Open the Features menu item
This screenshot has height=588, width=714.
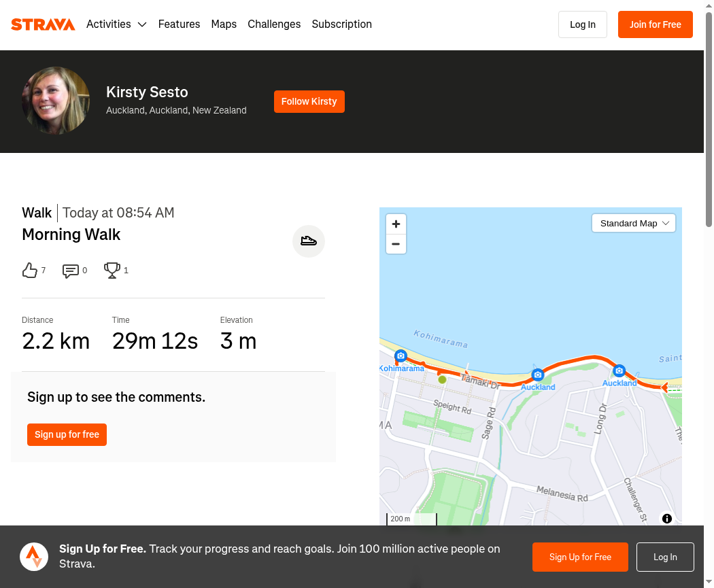point(179,24)
